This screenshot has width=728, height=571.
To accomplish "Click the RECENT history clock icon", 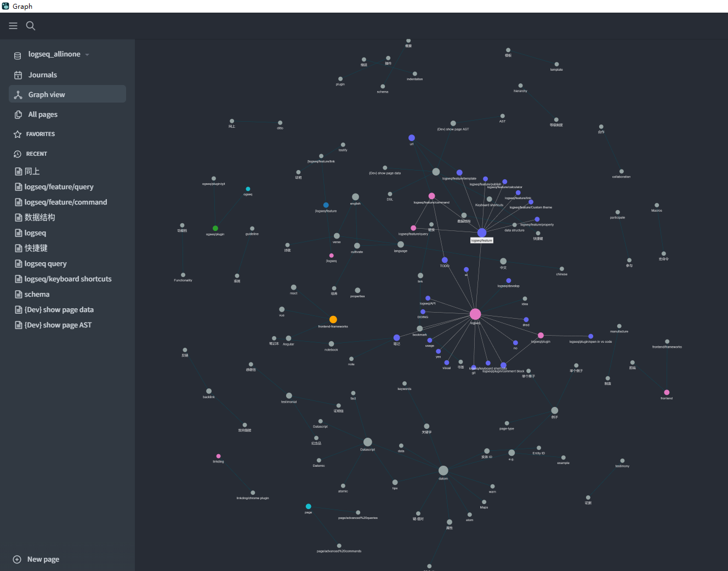I will [18, 154].
